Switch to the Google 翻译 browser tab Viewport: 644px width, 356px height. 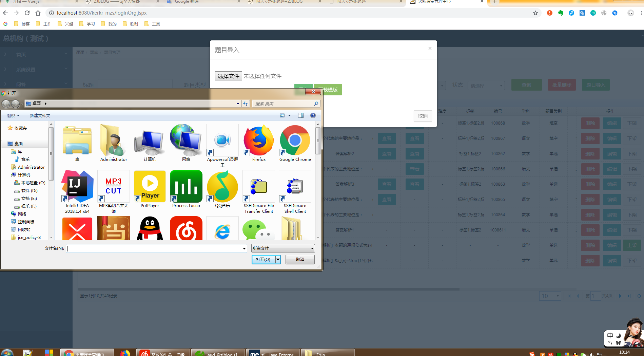point(203,2)
